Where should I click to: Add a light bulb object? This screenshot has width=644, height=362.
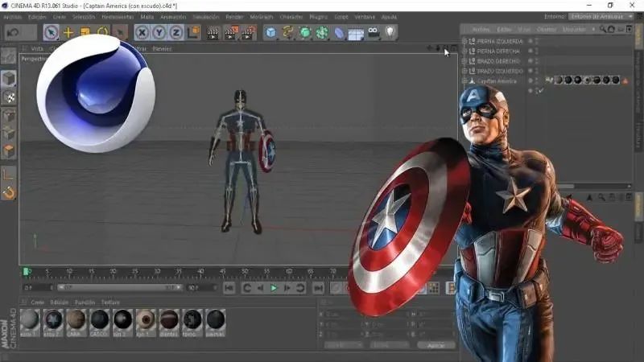tap(390, 32)
